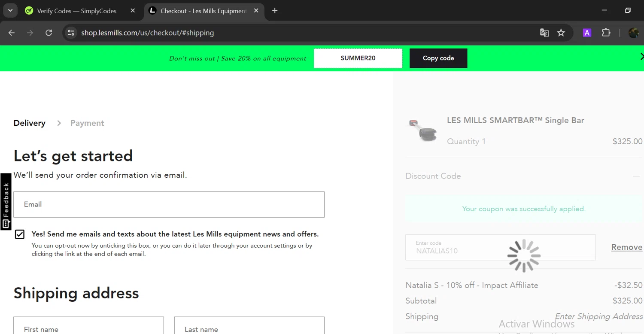Collapse the Discount Code section
Viewport: 644px width, 334px height.
tap(636, 176)
